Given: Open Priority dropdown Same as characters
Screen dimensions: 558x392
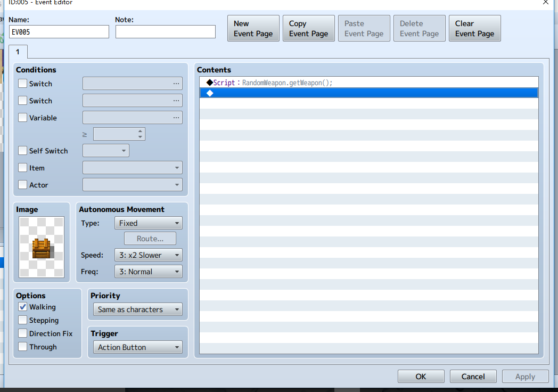Looking at the screenshot, I should coord(138,309).
